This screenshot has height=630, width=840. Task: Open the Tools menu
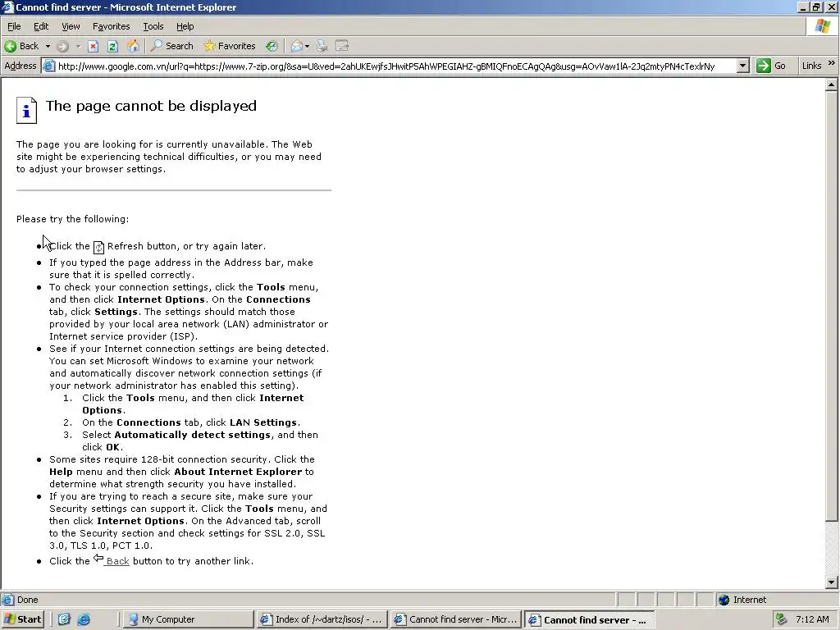tap(153, 26)
